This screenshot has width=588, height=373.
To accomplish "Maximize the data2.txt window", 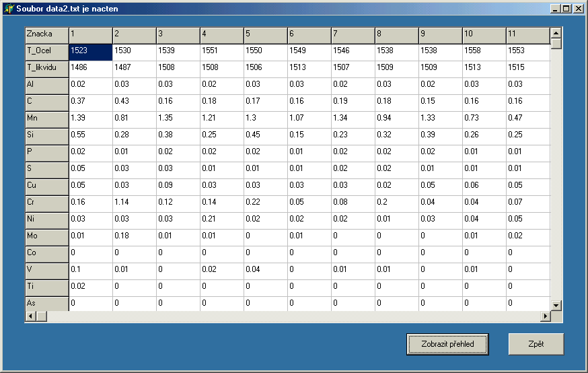I will point(566,9).
